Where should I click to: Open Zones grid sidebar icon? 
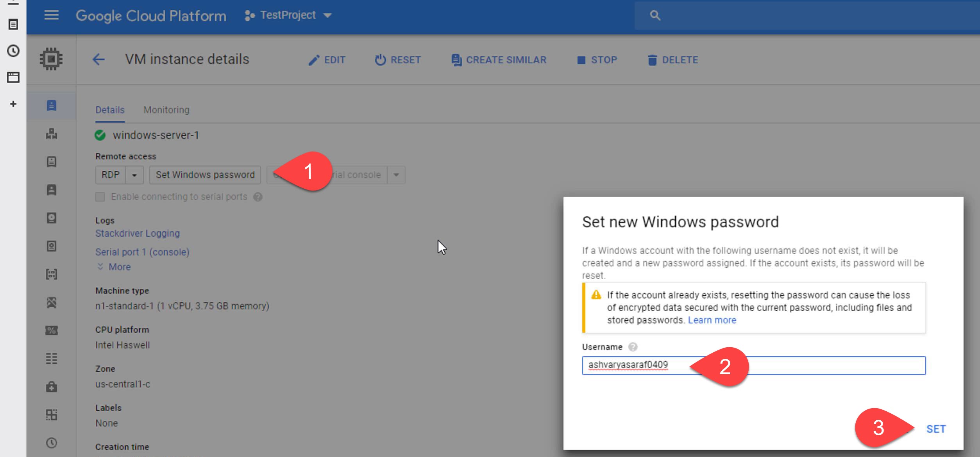point(52,415)
